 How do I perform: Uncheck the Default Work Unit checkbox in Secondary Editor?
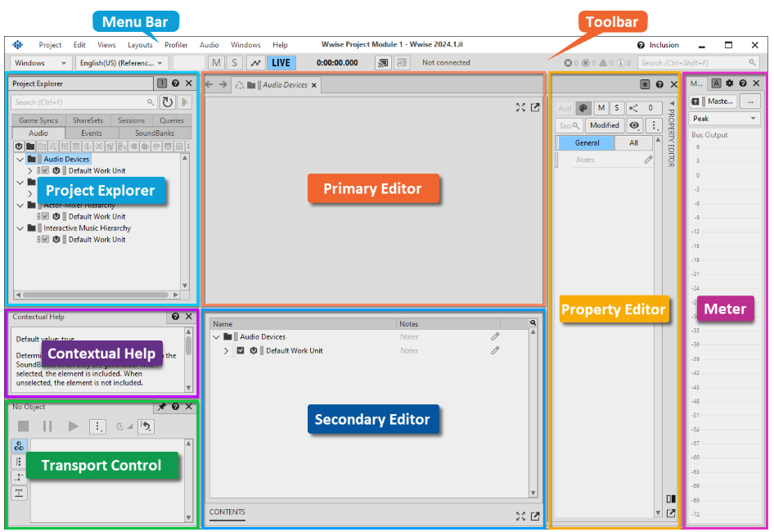coord(241,350)
